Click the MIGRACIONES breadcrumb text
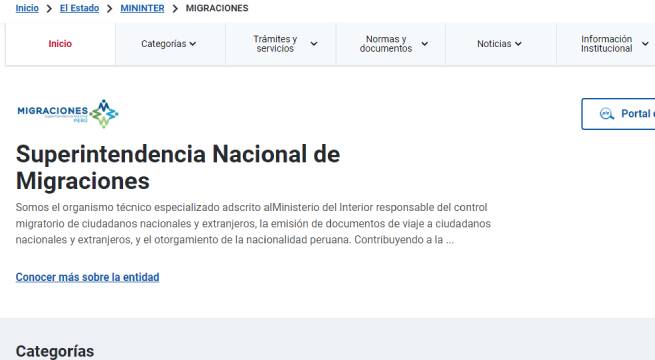 point(217,8)
